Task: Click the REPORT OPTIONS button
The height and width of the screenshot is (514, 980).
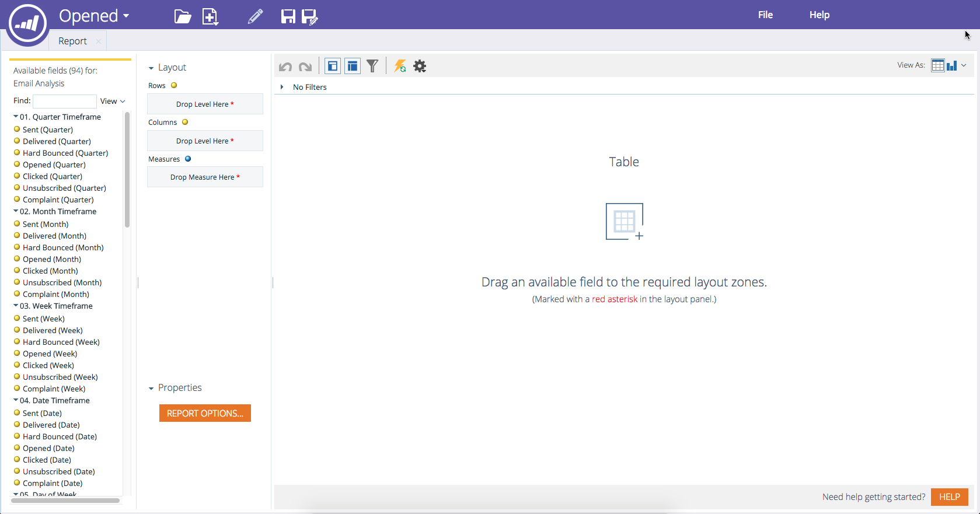Action: [x=205, y=413]
